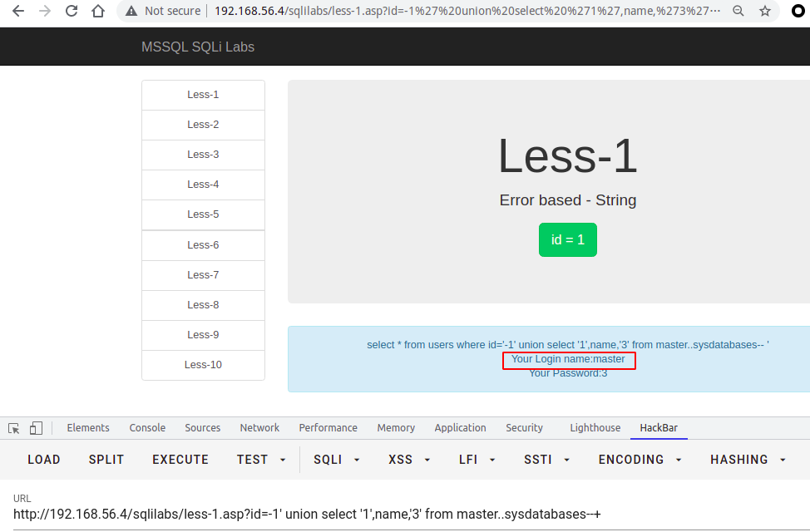Expand the XSS dropdown
810x532 pixels.
click(410, 460)
